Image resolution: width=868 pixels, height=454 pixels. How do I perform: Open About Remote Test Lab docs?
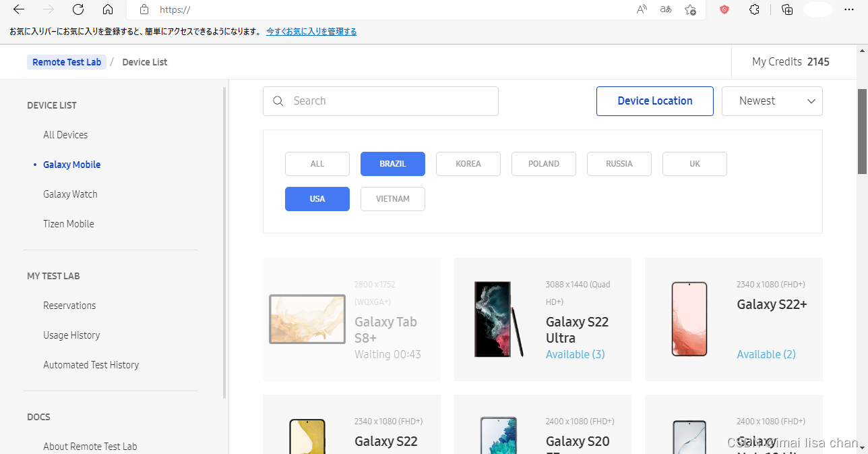(x=90, y=447)
